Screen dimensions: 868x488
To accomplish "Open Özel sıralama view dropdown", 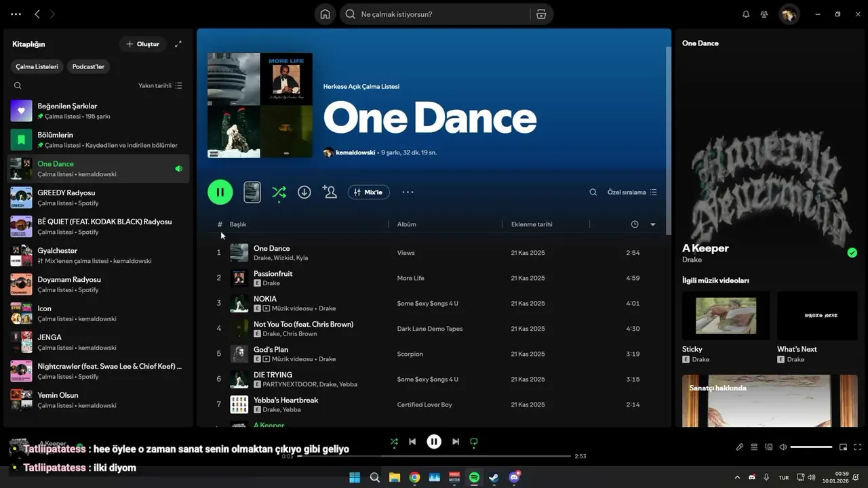I will coord(632,192).
